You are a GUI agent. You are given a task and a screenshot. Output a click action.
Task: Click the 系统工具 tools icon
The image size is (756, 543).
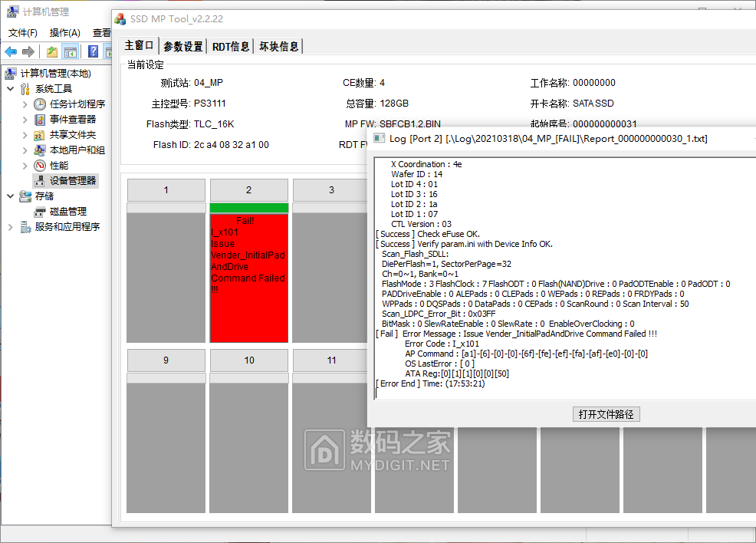click(x=25, y=89)
